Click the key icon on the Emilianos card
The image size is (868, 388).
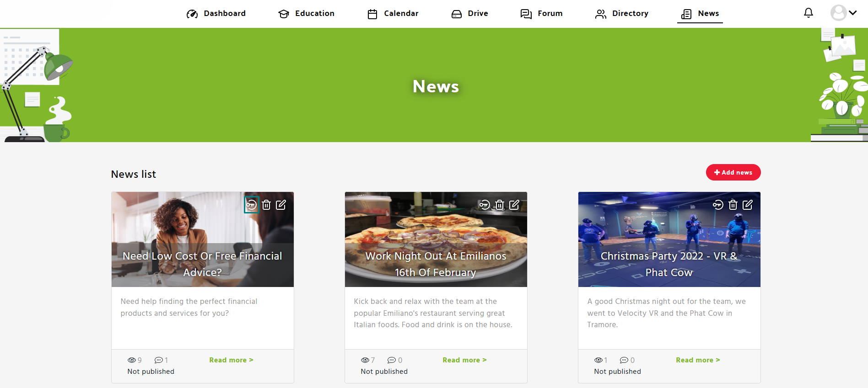click(485, 205)
